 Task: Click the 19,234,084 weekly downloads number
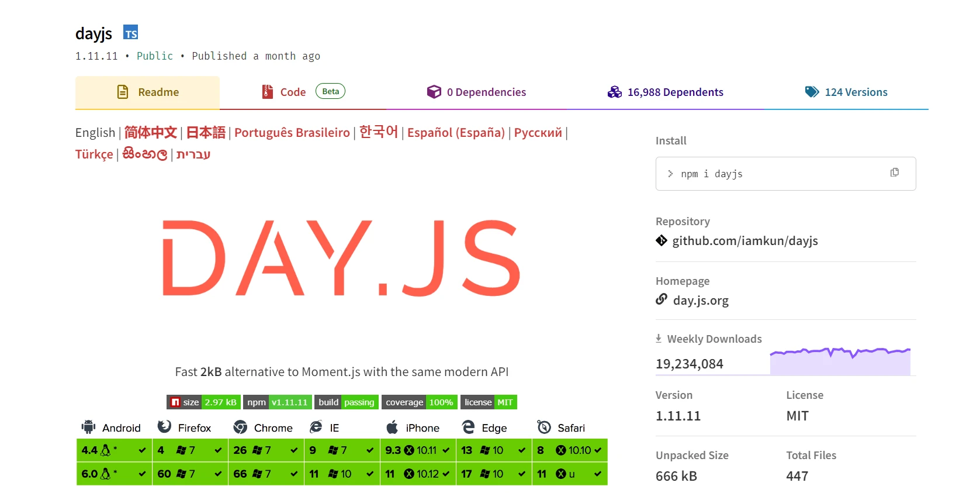690,364
